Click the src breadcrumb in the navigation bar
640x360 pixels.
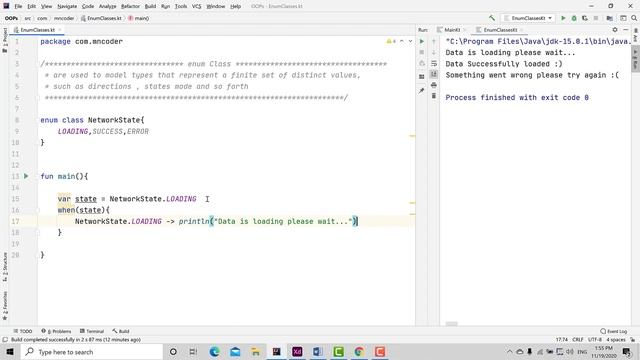[x=28, y=18]
